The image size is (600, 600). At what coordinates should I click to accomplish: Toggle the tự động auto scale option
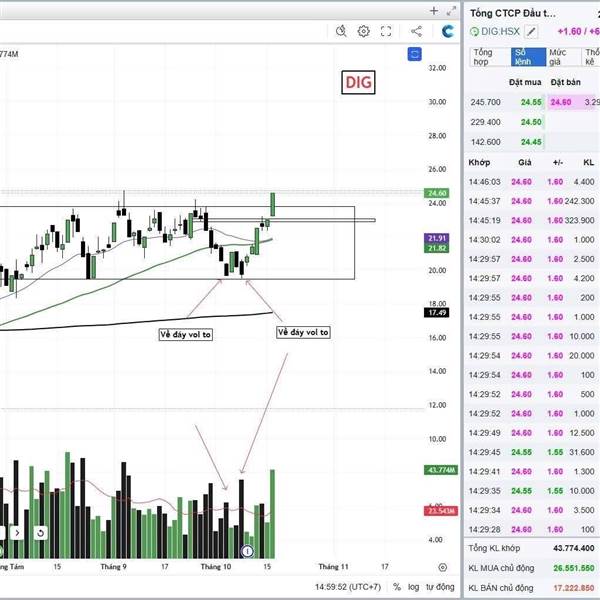[440, 587]
